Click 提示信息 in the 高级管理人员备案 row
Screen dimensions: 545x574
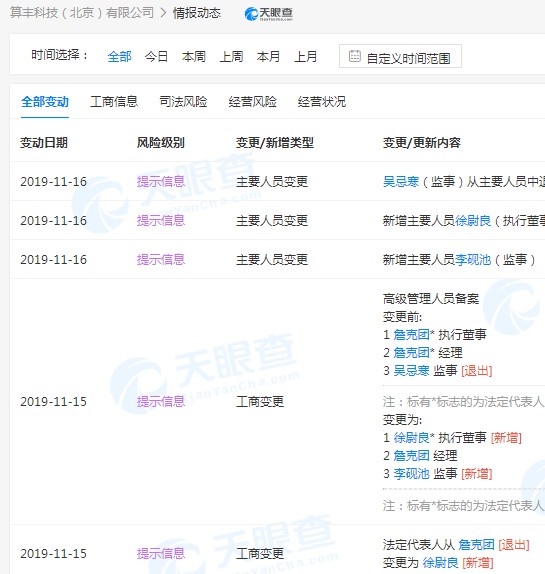161,402
